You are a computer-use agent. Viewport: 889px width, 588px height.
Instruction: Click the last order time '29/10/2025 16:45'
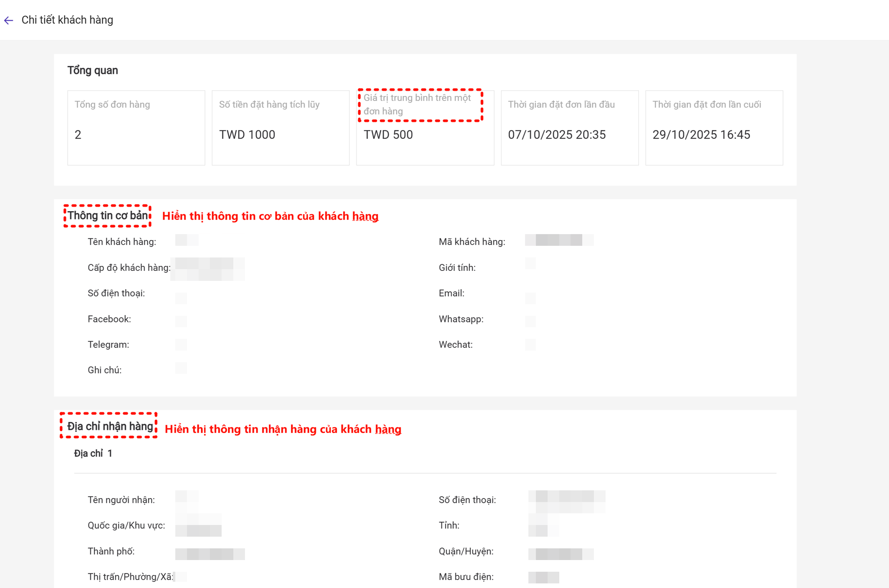coord(701,135)
